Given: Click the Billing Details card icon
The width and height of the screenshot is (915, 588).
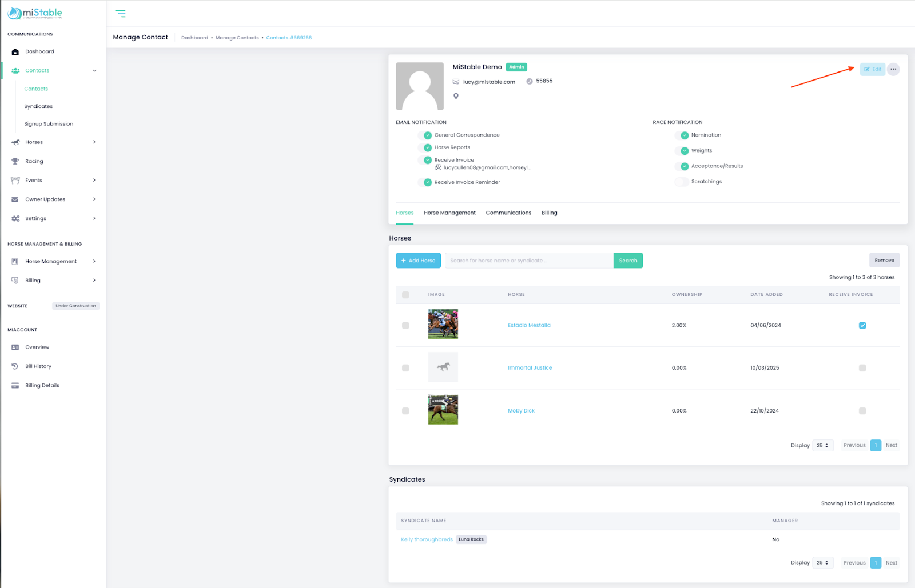Looking at the screenshot, I should point(15,386).
